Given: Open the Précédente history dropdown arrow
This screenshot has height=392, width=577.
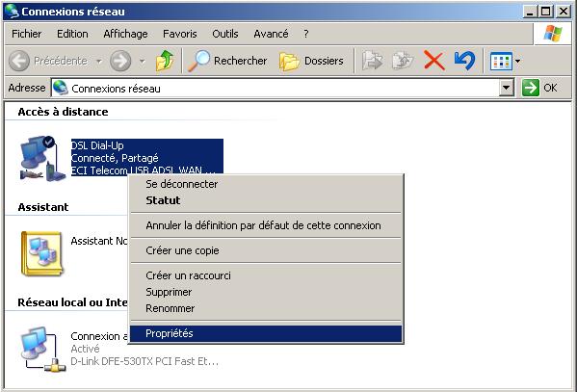Looking at the screenshot, I should [x=99, y=61].
